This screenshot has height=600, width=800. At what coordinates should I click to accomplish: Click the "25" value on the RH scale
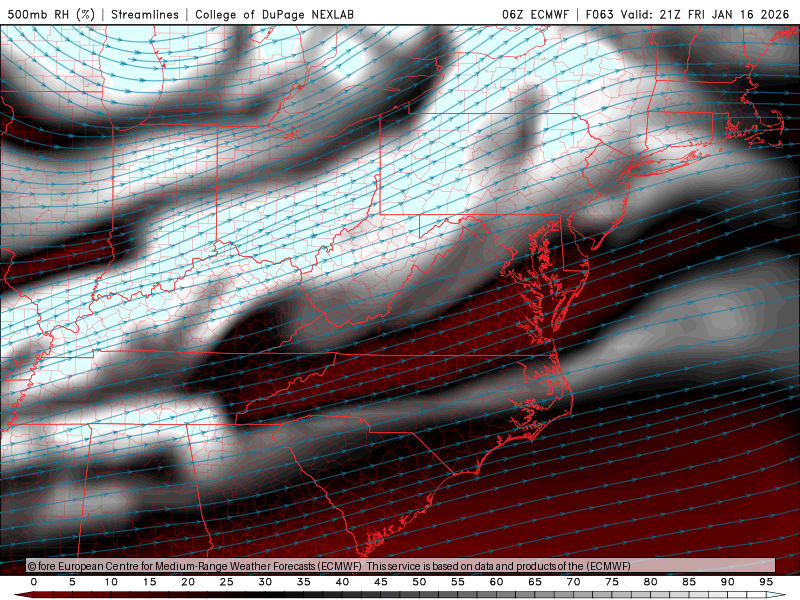tap(227, 582)
